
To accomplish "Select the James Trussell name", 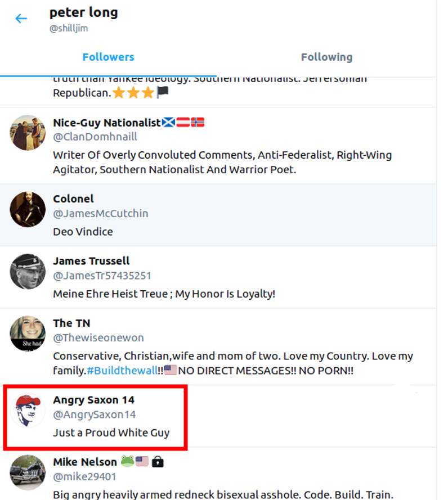I will (91, 261).
